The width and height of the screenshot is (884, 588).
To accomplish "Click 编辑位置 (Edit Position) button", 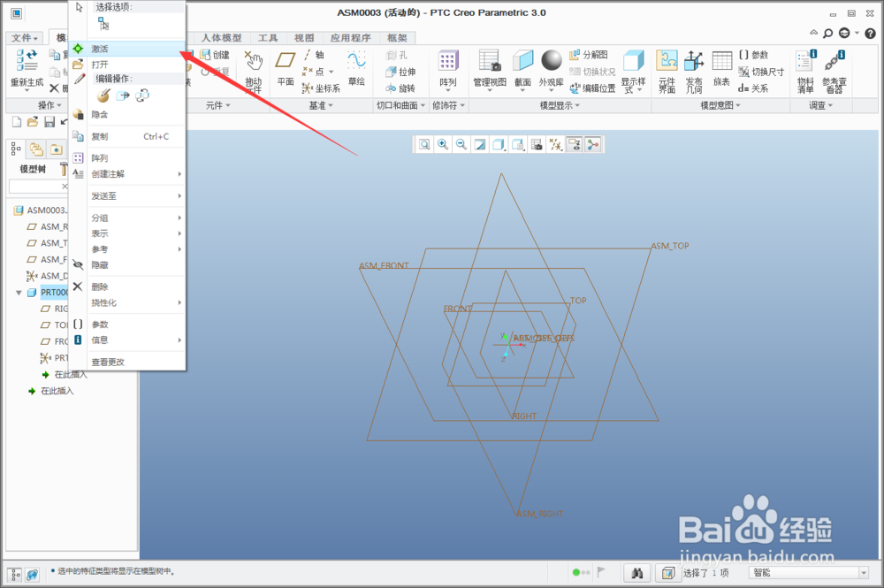I will pos(592,88).
